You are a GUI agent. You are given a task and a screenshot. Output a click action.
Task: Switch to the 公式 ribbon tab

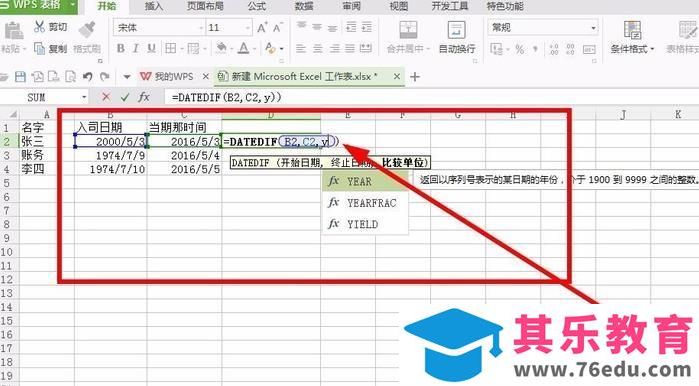257,6
